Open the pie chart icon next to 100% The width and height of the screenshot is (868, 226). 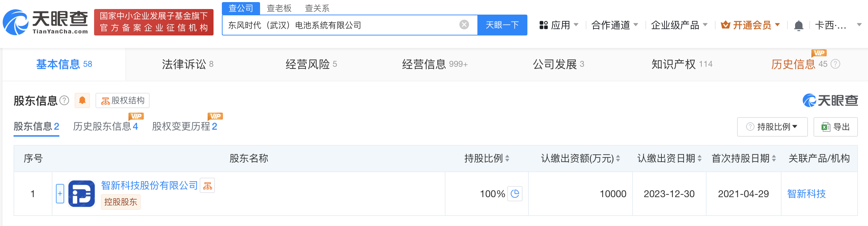coord(515,194)
